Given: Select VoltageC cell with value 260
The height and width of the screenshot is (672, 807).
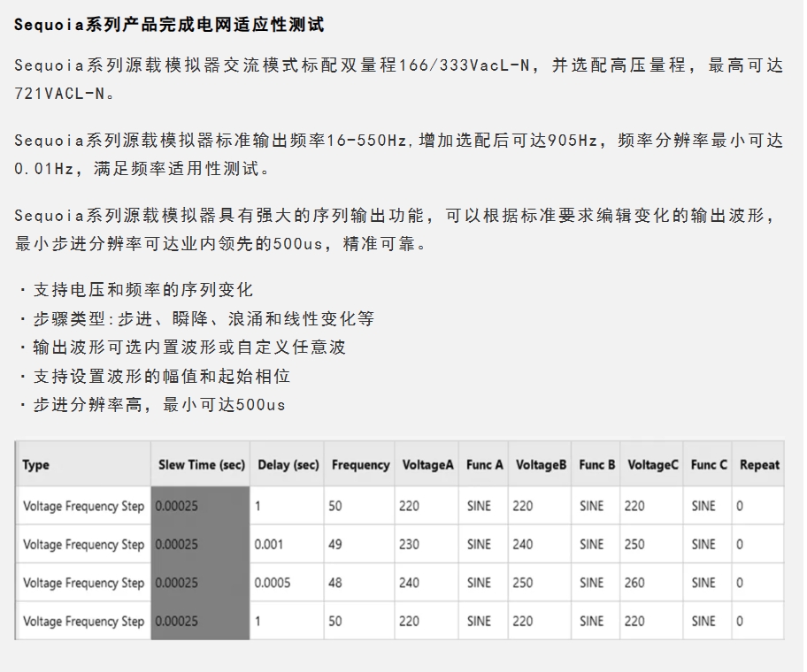Looking at the screenshot, I should [x=651, y=583].
